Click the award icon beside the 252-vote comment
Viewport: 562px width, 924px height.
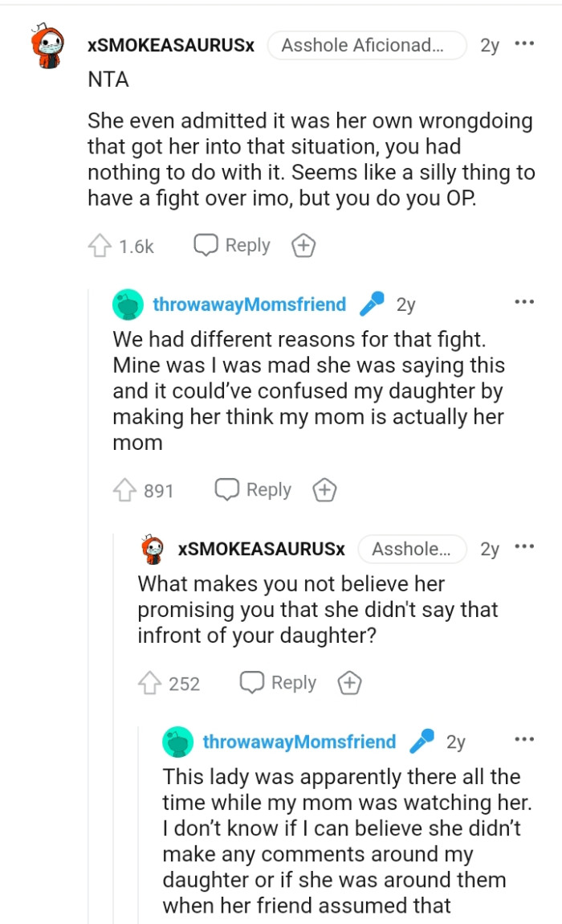click(349, 682)
